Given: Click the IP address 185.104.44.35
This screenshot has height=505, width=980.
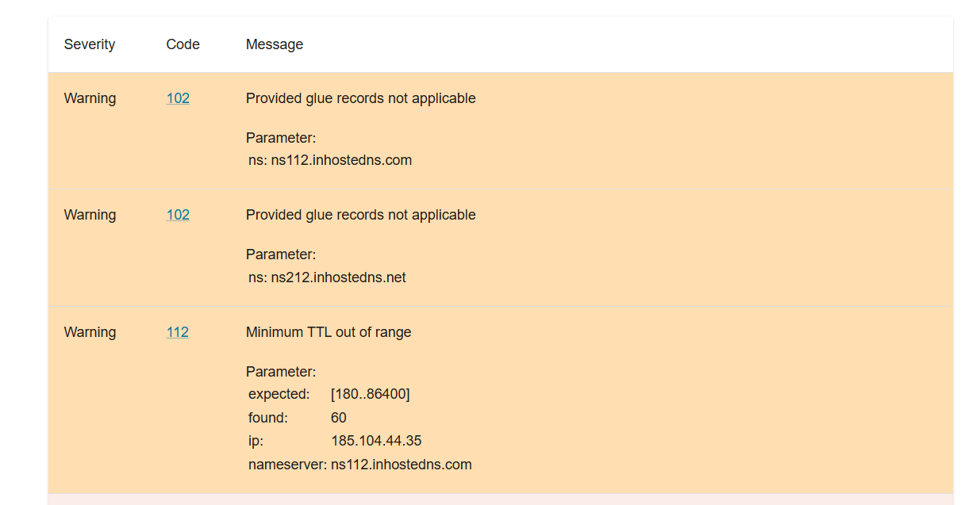Looking at the screenshot, I should point(376,441).
